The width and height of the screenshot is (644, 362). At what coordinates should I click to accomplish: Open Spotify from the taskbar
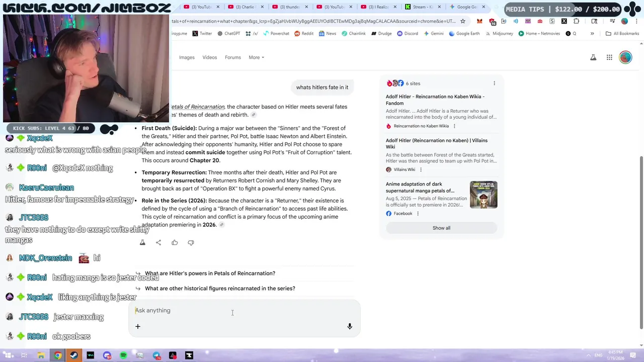[123, 355]
